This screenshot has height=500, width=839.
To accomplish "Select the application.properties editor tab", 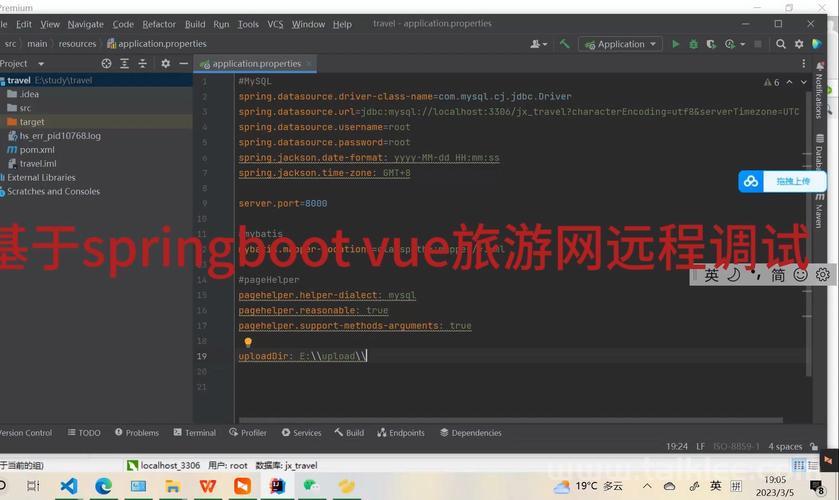I will pos(256,64).
